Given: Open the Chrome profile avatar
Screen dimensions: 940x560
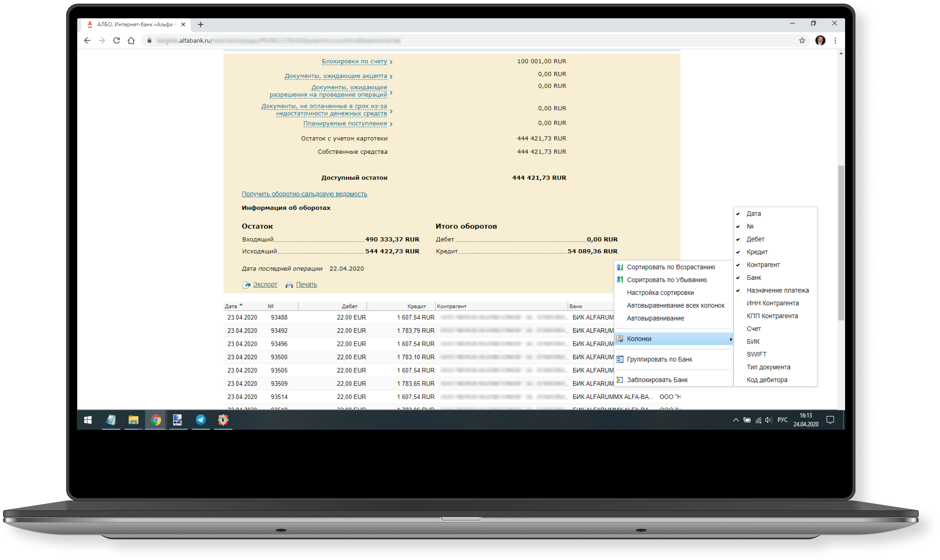Looking at the screenshot, I should point(820,40).
